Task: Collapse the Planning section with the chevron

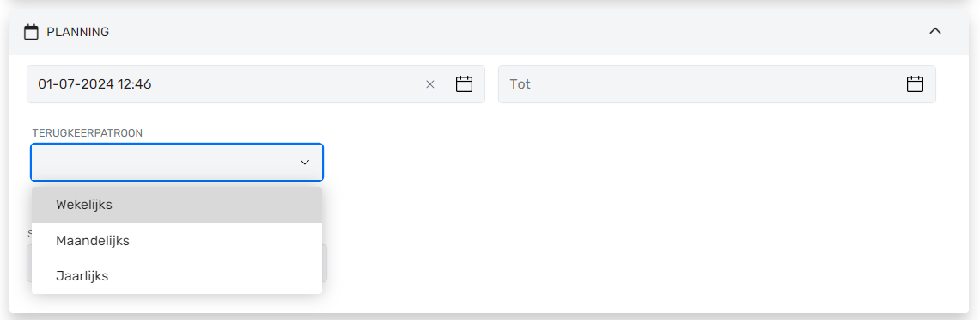Action: [x=935, y=31]
